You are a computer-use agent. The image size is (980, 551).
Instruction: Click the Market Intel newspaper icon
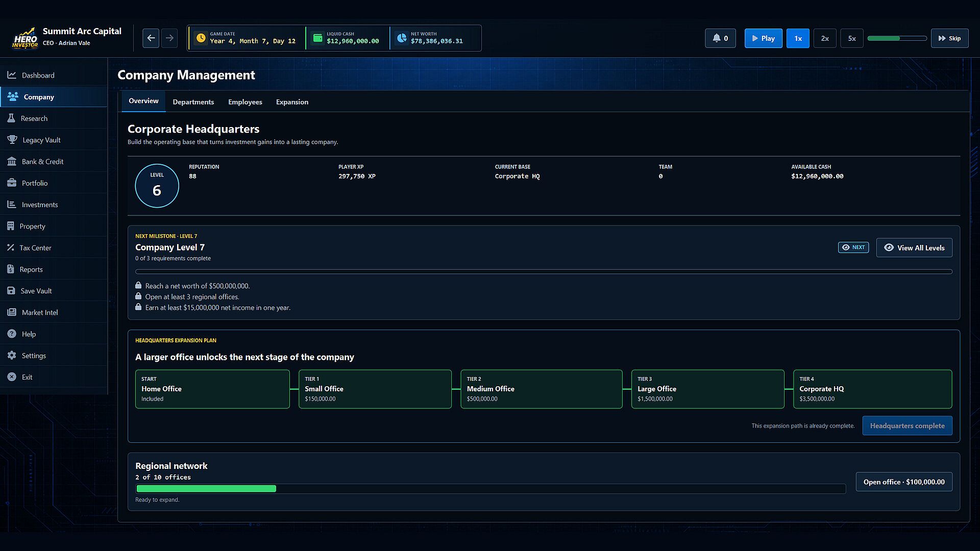click(11, 312)
